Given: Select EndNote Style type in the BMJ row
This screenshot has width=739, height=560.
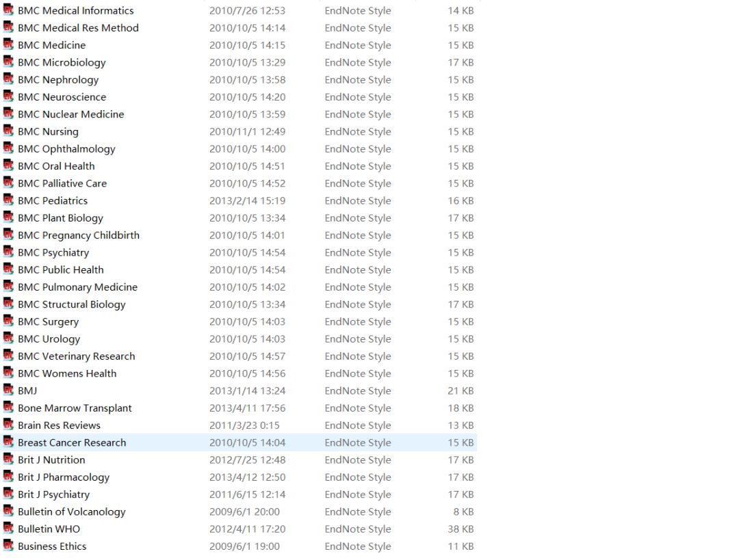Looking at the screenshot, I should 358,391.
